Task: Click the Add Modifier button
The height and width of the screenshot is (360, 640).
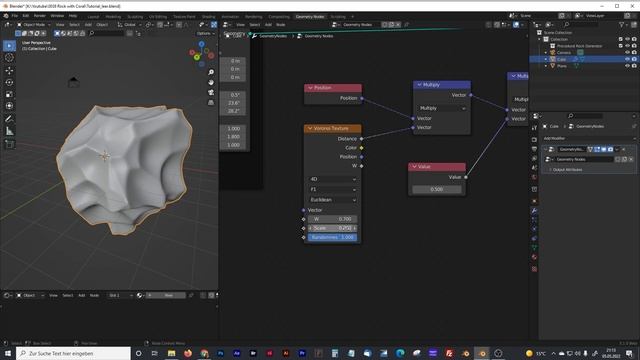Action: [588, 139]
